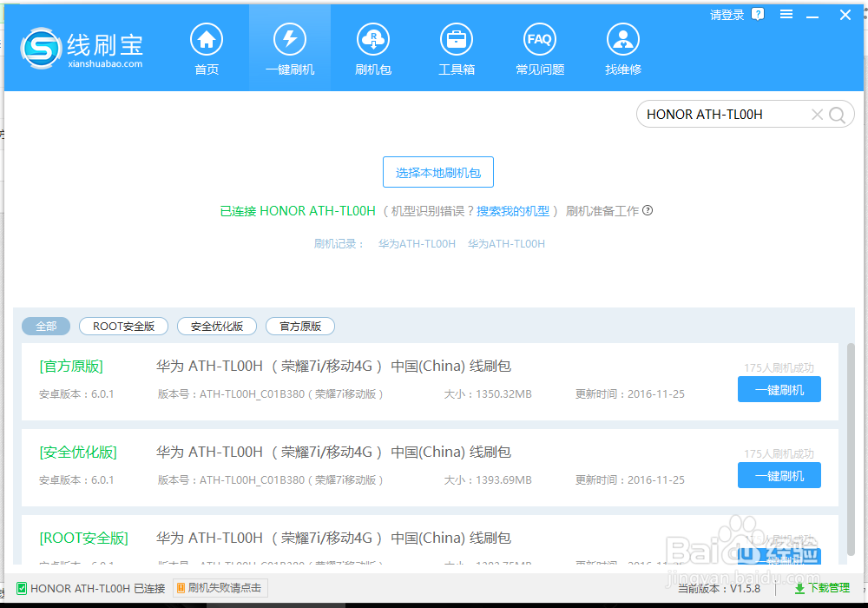Click 一键刷机 for the 安全优化版 package
This screenshot has width=868, height=608.
click(x=779, y=475)
